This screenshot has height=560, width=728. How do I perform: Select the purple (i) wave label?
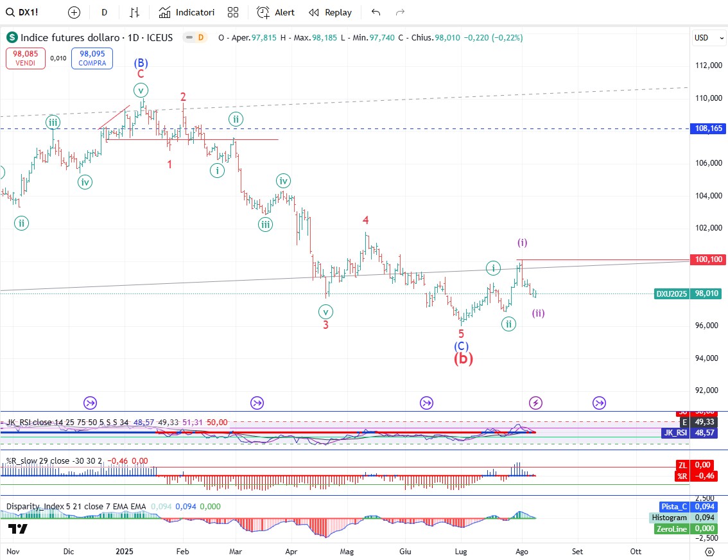tap(523, 242)
